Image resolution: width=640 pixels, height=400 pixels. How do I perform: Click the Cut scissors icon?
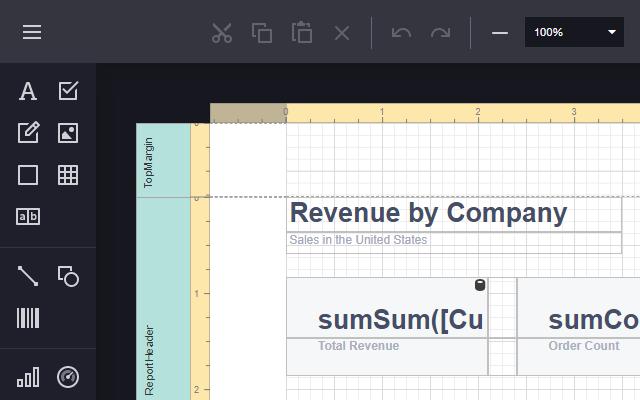[x=222, y=32]
